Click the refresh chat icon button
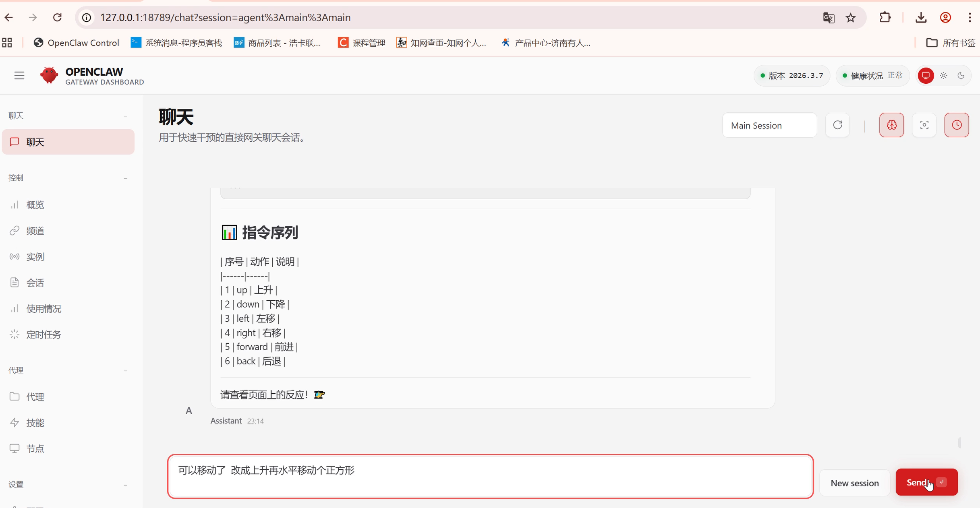Image resolution: width=980 pixels, height=508 pixels. coord(837,125)
